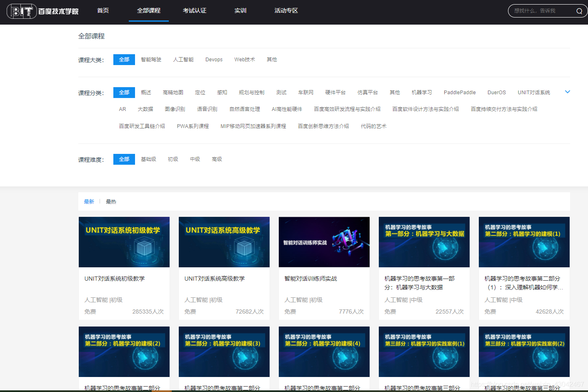Choose the 高精地图 course category

coord(173,93)
